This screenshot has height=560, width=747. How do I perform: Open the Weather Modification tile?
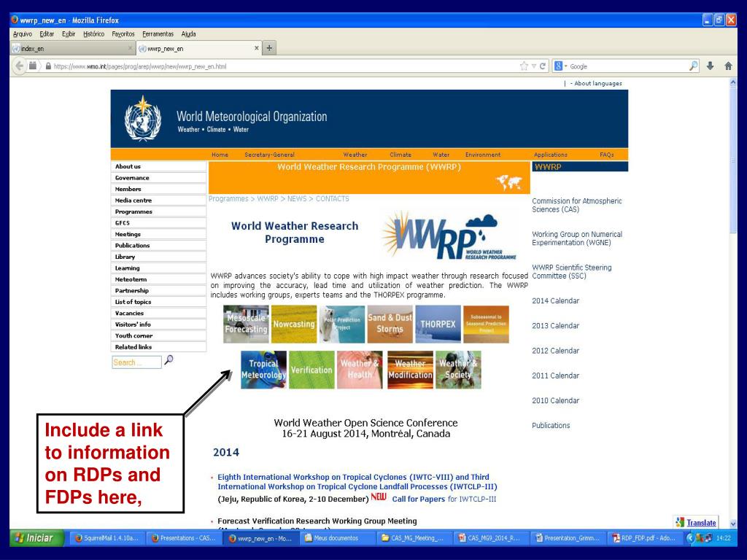(410, 370)
